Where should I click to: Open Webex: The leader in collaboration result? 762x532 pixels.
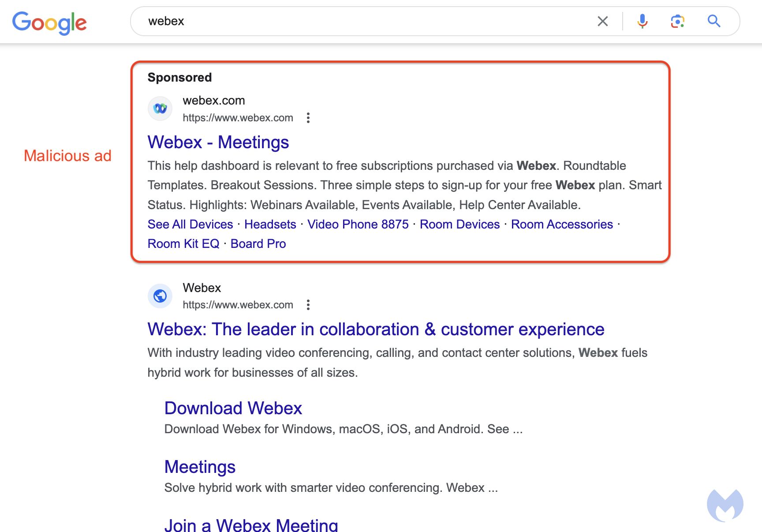(x=375, y=329)
